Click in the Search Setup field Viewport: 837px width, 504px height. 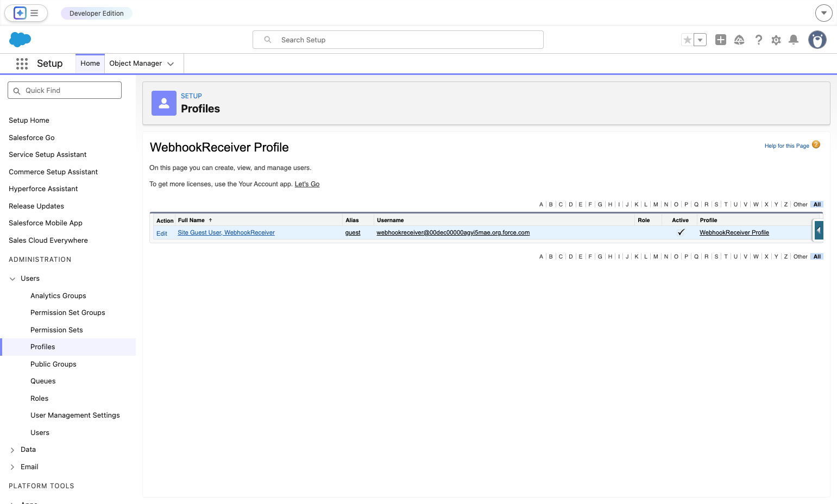point(398,40)
